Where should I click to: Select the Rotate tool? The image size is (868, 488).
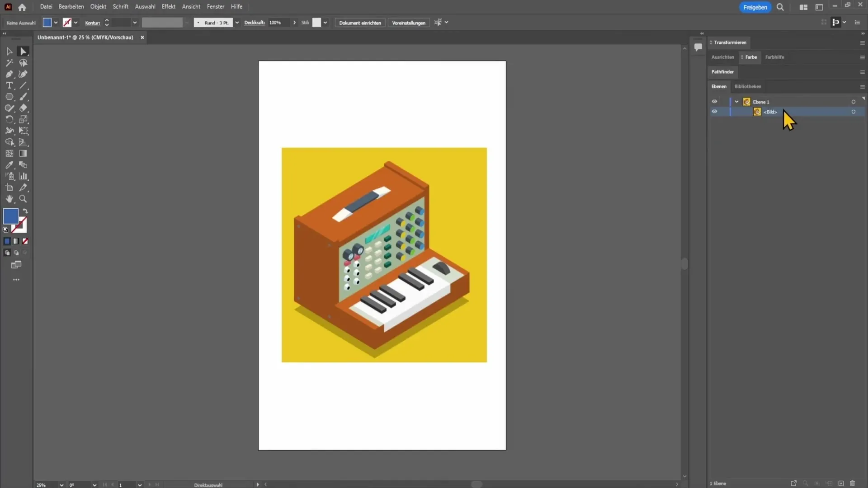(x=9, y=119)
